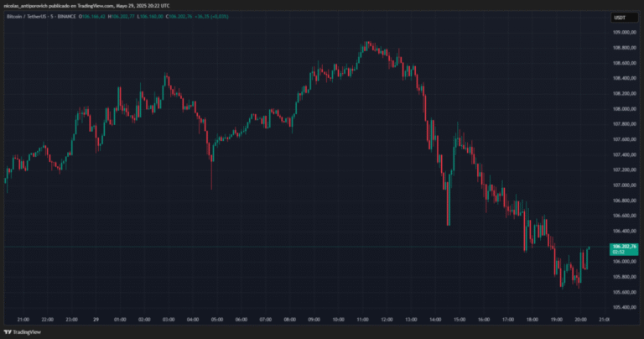Viewport: 644px width, 339px height.
Task: Click the 108.400,00 price axis label
Action: tap(624, 78)
